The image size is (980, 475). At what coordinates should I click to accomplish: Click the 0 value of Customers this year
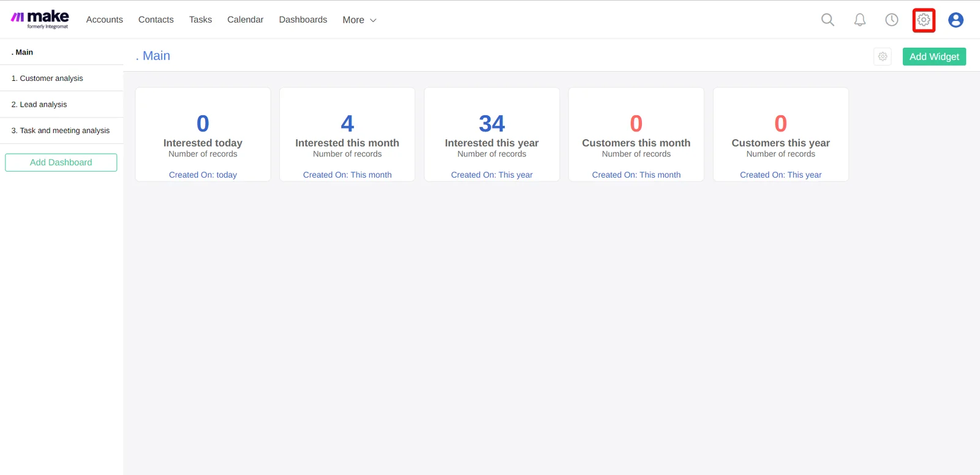[x=781, y=124]
